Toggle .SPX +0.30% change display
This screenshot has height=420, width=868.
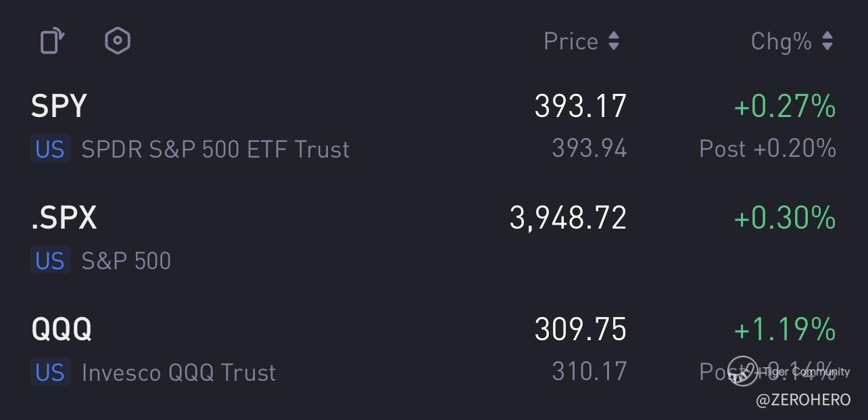tap(785, 218)
